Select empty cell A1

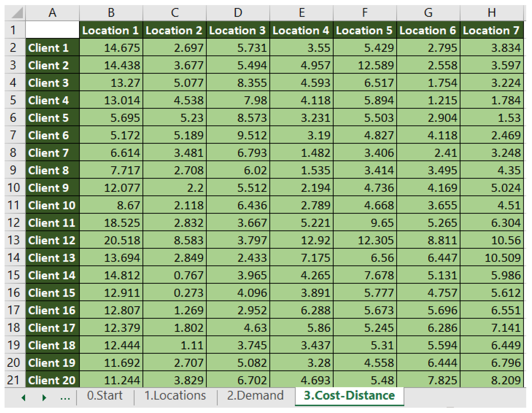[x=52, y=30]
